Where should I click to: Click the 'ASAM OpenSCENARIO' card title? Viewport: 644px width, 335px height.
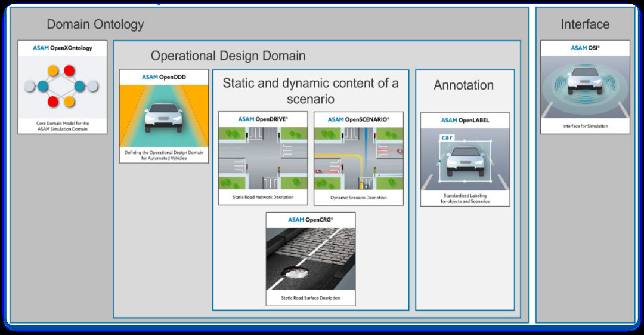pyautogui.click(x=358, y=119)
